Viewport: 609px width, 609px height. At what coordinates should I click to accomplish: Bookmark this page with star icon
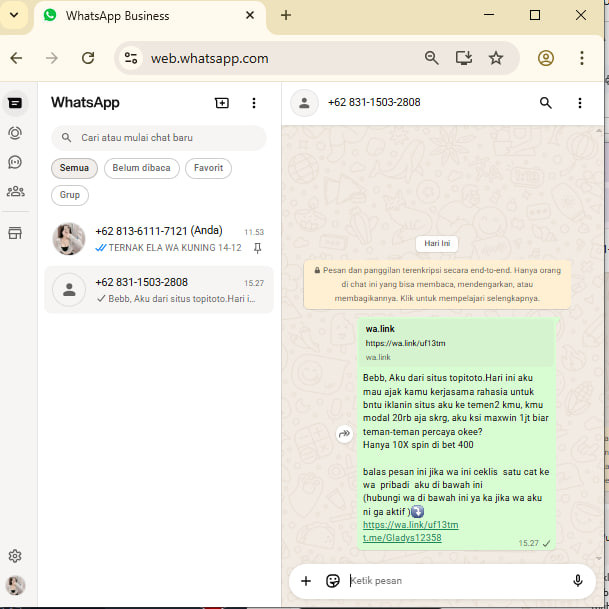496,58
